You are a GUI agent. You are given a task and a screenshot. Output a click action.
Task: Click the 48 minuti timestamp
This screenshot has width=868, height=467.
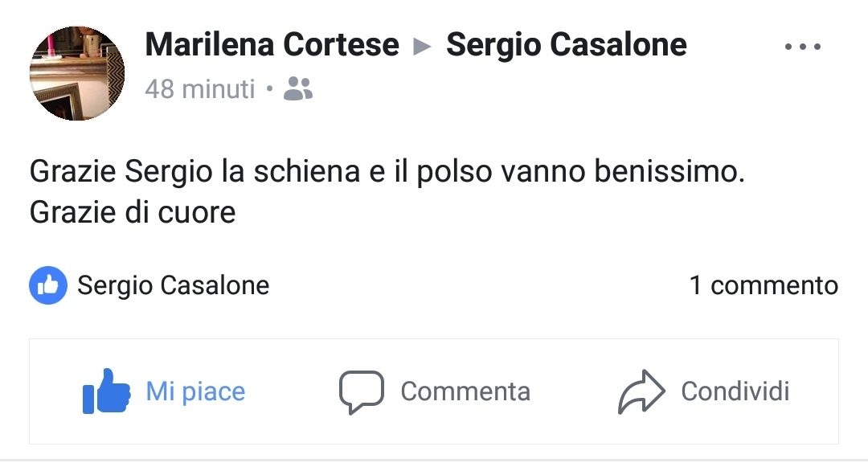[x=199, y=88]
